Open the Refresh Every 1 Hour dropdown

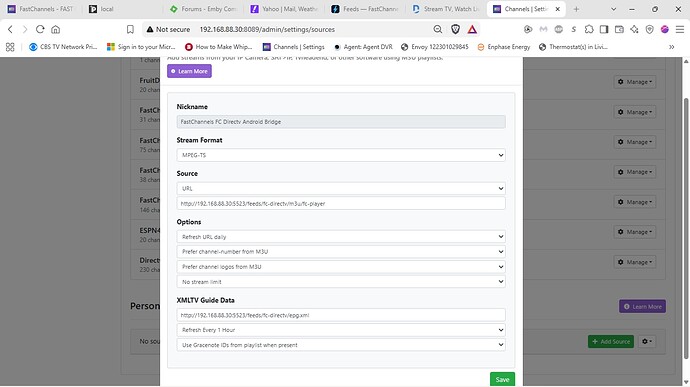(x=341, y=330)
